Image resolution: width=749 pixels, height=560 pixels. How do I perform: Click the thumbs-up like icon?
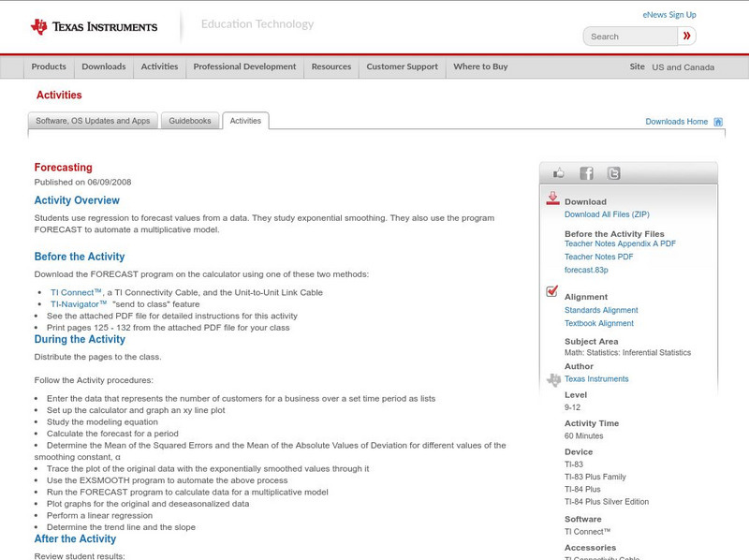pyautogui.click(x=558, y=173)
